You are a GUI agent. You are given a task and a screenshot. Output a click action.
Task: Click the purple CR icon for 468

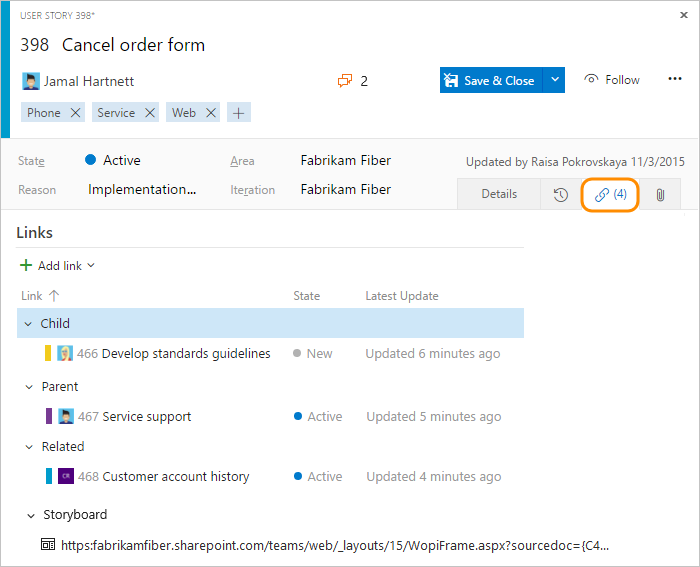point(66,476)
